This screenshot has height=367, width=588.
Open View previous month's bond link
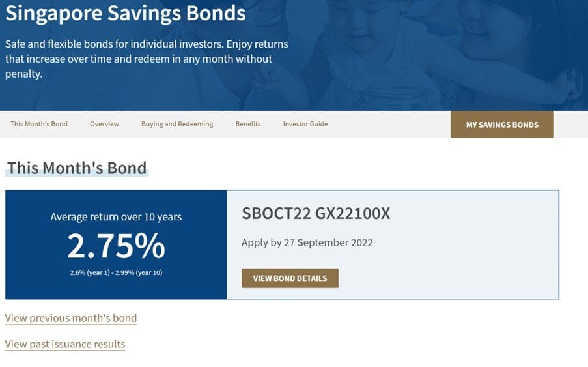pos(71,318)
